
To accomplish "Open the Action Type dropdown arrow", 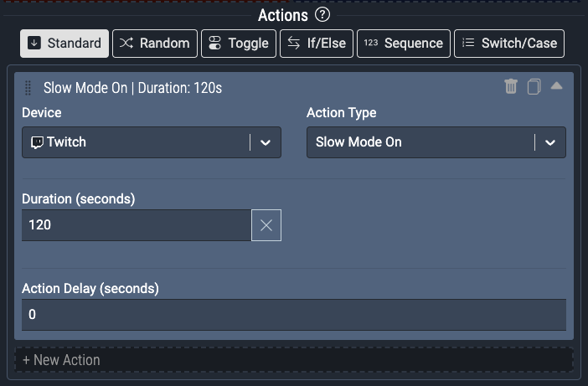I will tap(550, 142).
